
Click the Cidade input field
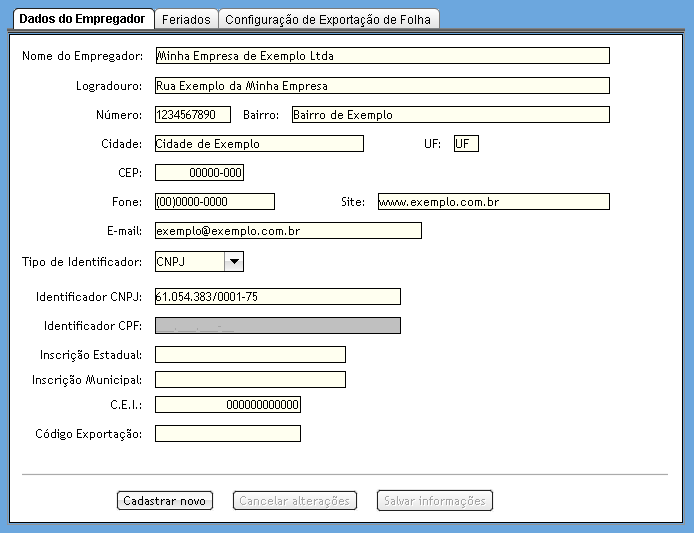pyautogui.click(x=259, y=144)
